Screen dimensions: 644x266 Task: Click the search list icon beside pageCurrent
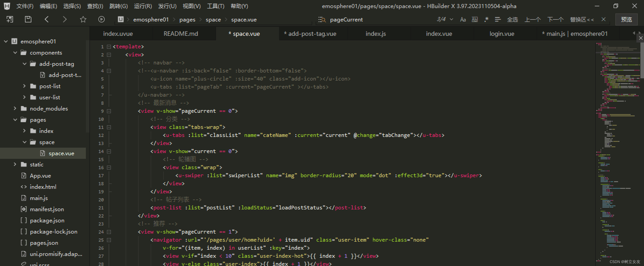(322, 19)
